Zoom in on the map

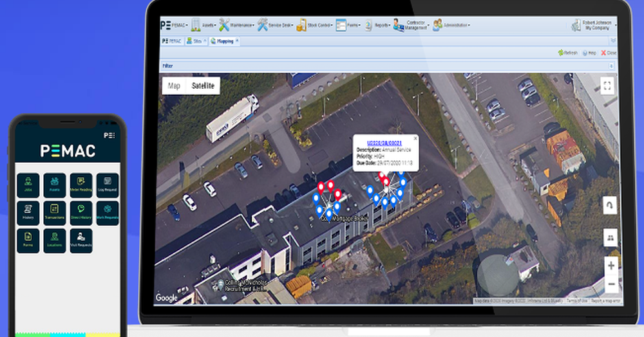[611, 266]
